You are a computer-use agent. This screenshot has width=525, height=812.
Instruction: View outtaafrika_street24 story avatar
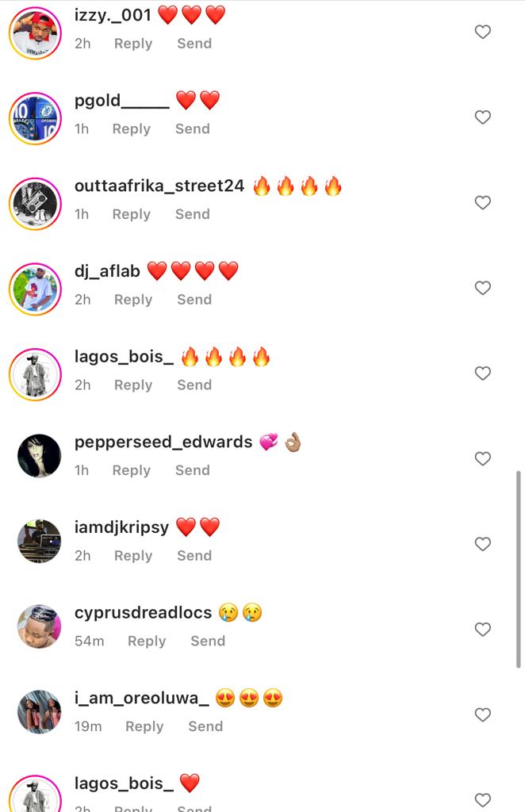point(35,204)
